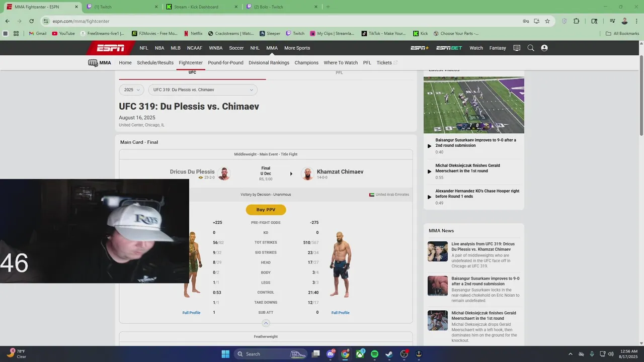644x362 pixels.
Task: Click the ESPN+ logo in header
Action: pyautogui.click(x=420, y=48)
